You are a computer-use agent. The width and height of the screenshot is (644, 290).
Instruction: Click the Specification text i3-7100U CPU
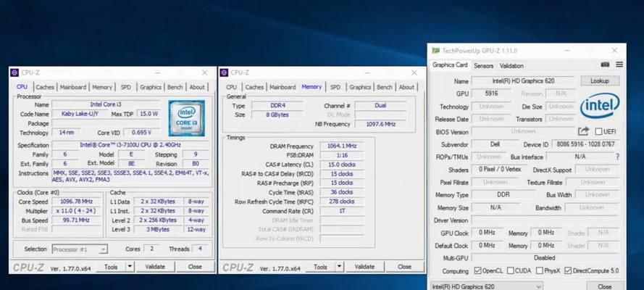(x=130, y=145)
